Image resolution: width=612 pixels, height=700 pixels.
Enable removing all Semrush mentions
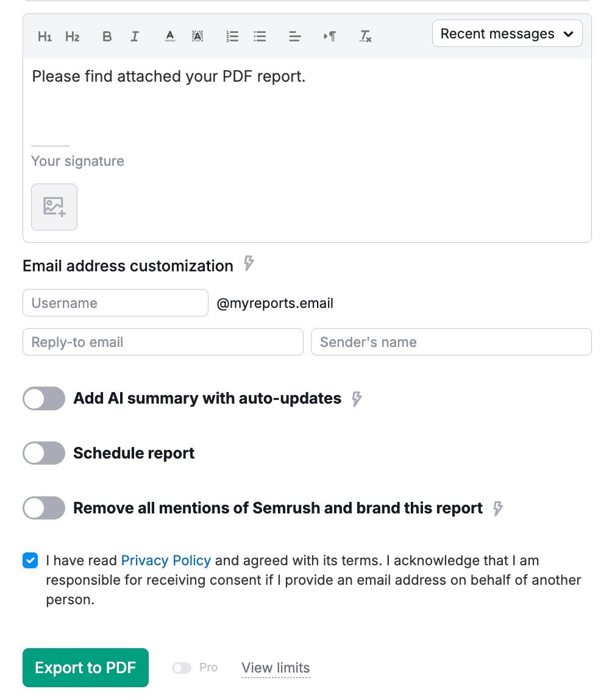pyautogui.click(x=43, y=508)
